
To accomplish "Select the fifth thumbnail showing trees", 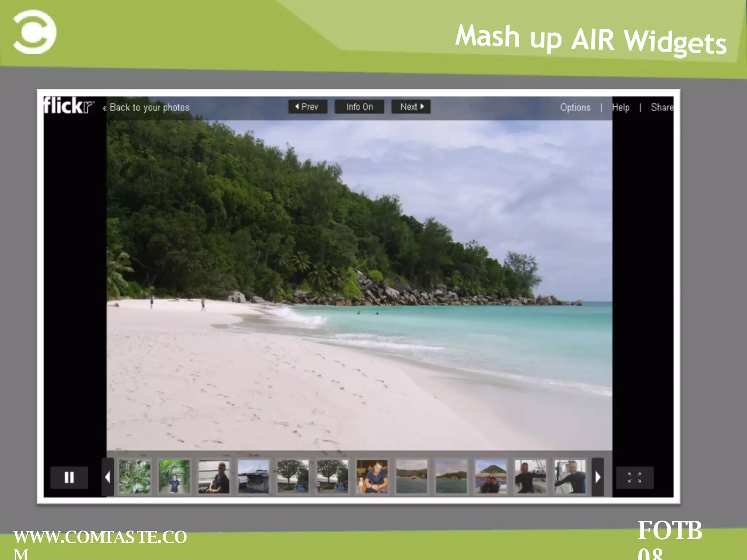I will pos(293,477).
